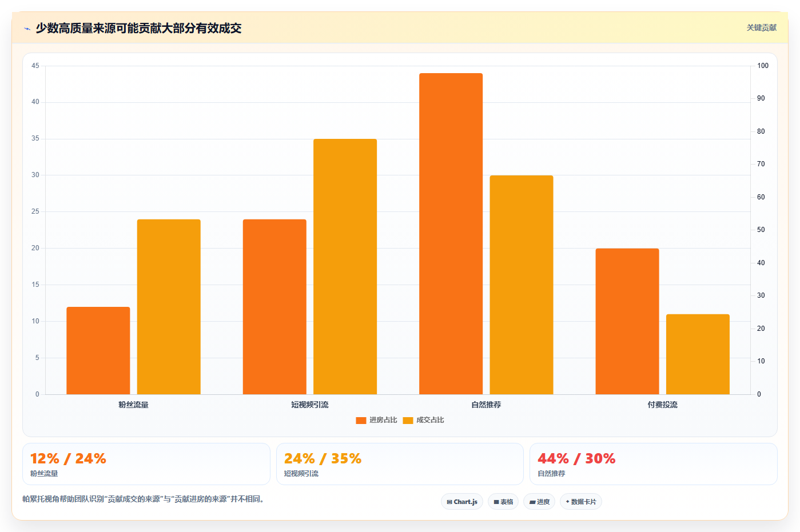Open the 24% / 35% 短视频引流 card
The image size is (800, 532).
[x=400, y=464]
